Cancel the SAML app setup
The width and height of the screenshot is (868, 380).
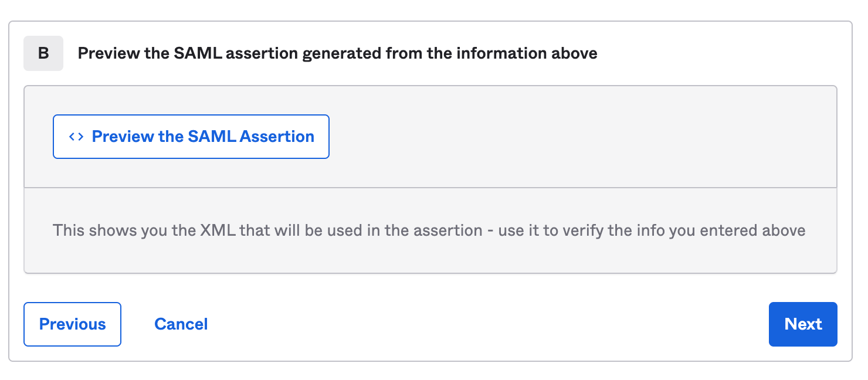pos(181,324)
